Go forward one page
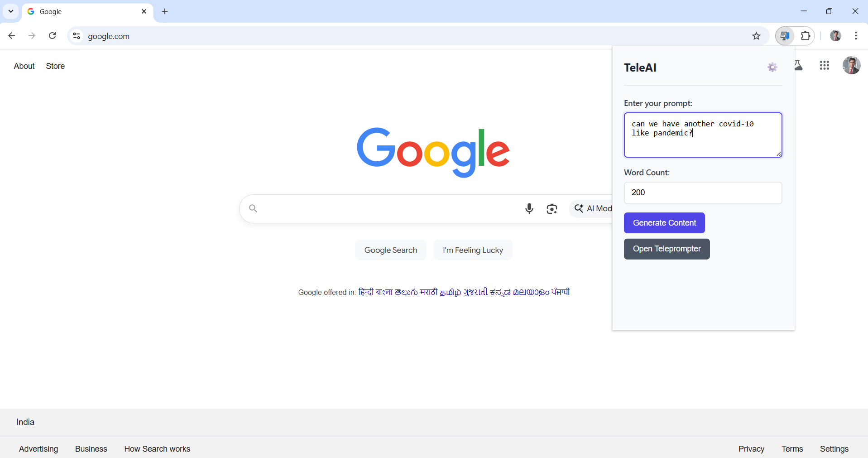 [32, 36]
